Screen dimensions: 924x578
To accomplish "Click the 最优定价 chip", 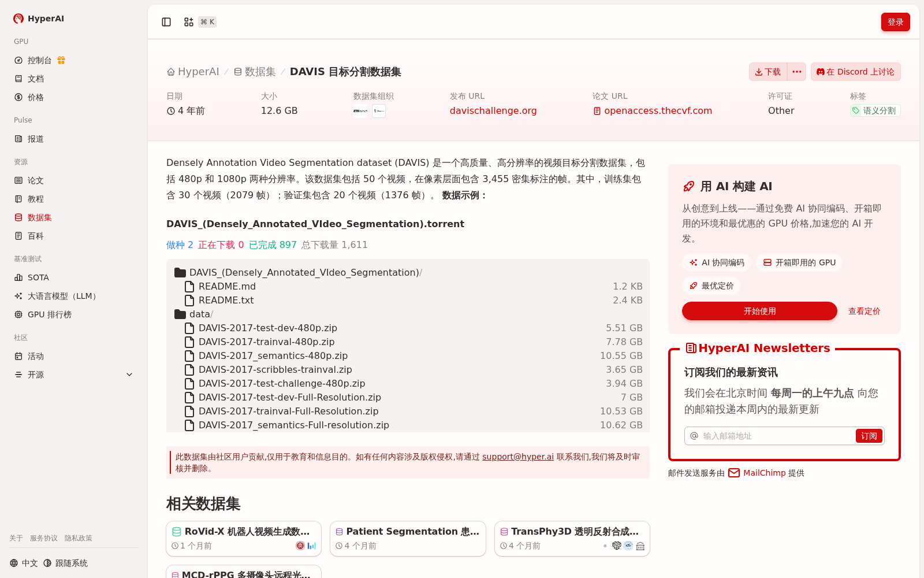I will pyautogui.click(x=711, y=286).
